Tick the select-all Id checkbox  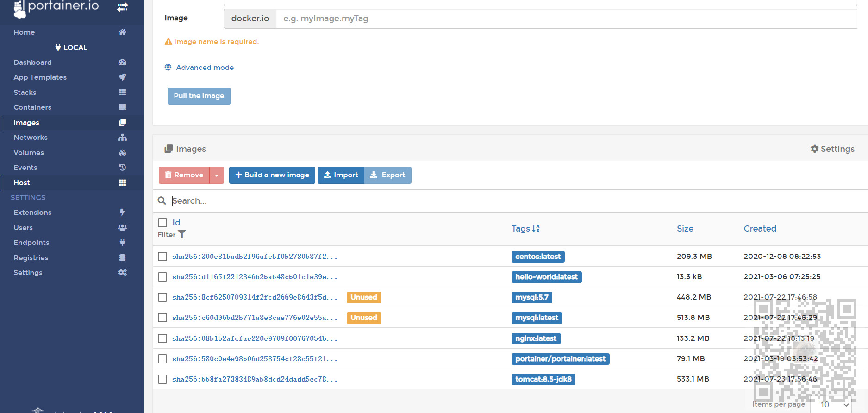click(x=162, y=223)
